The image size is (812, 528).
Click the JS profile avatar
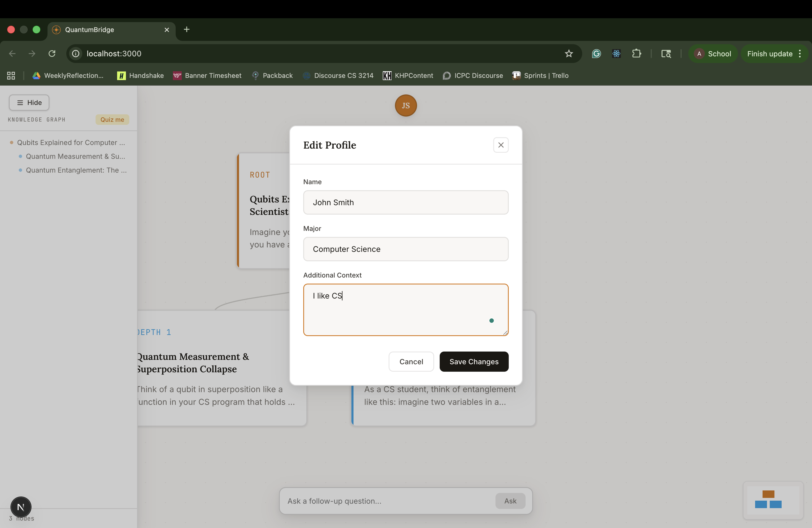405,105
